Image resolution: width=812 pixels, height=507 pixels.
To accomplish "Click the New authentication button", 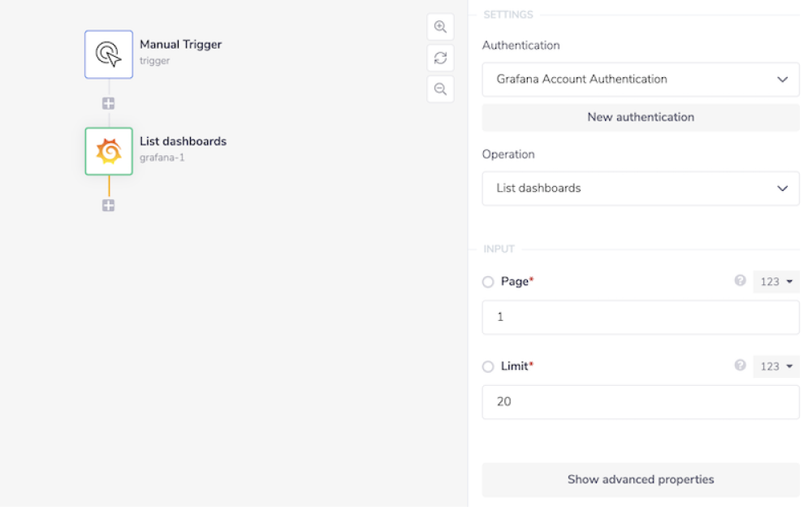I will [641, 117].
